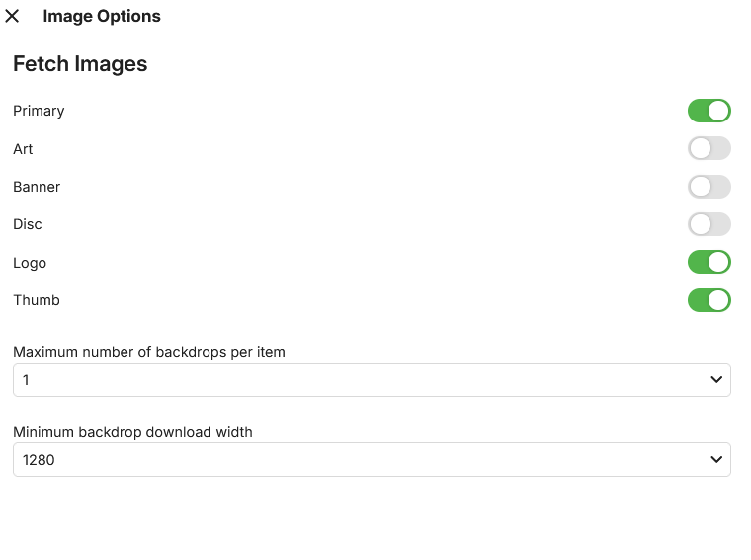The width and height of the screenshot is (751, 560).
Task: Turn on the Banner toggle
Action: point(709,187)
